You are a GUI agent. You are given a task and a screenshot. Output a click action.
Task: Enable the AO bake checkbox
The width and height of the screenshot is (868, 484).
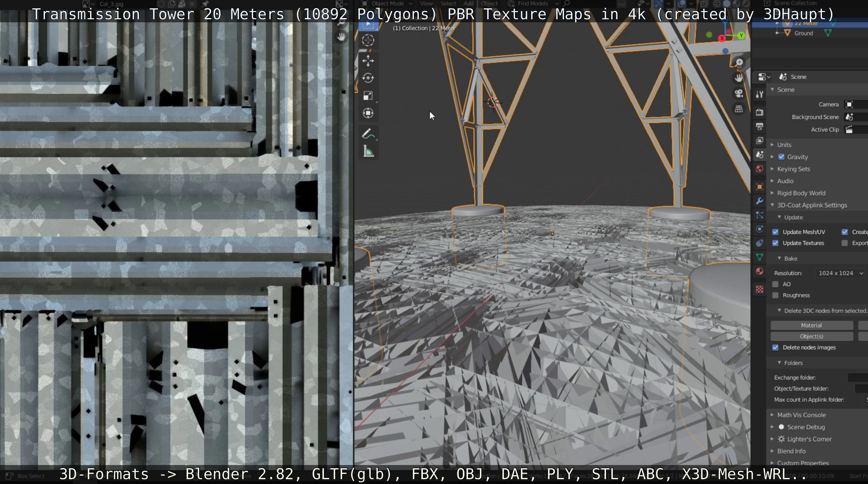pyautogui.click(x=775, y=284)
